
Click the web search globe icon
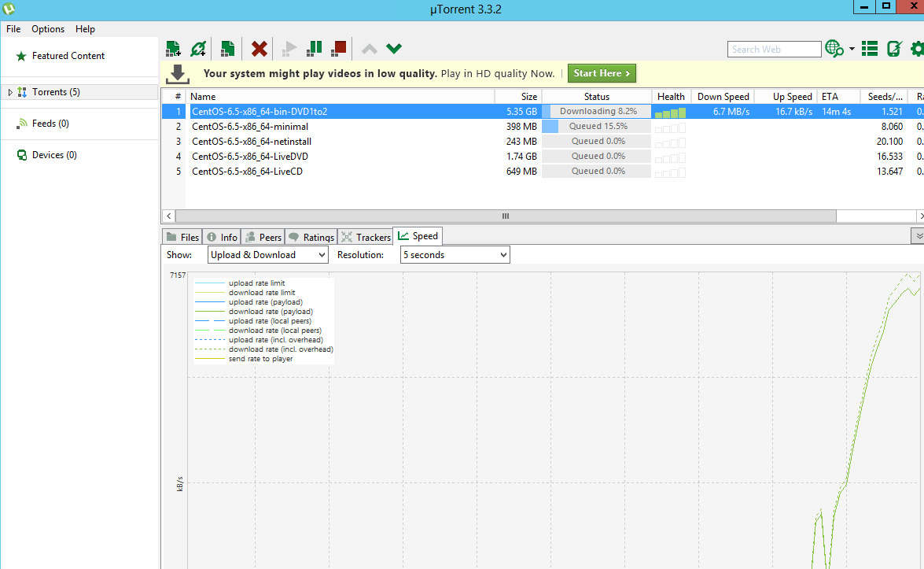coord(834,48)
